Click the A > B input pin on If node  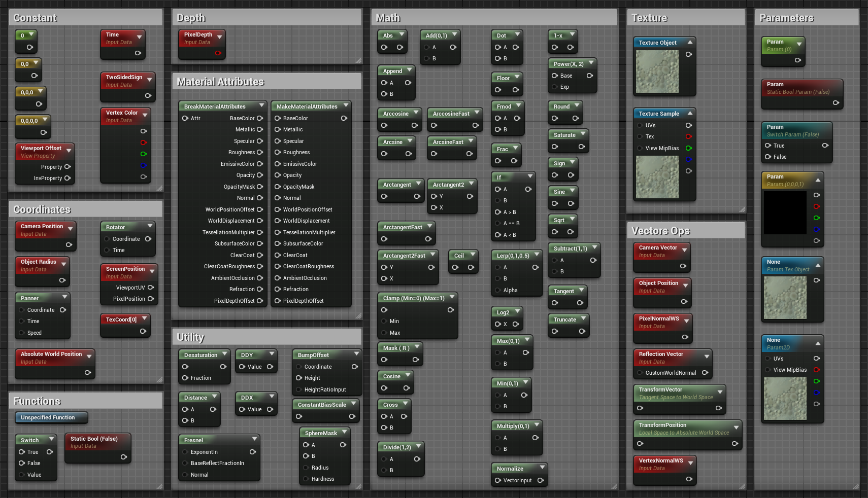click(498, 212)
